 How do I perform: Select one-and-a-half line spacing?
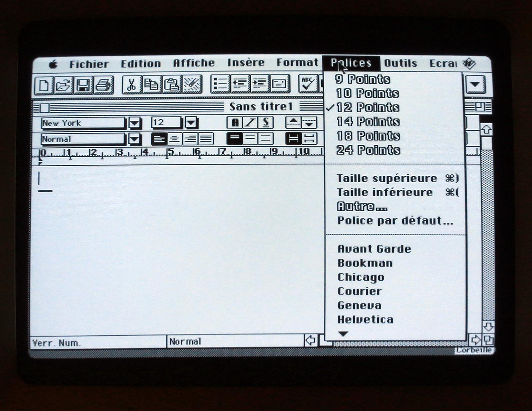250,139
